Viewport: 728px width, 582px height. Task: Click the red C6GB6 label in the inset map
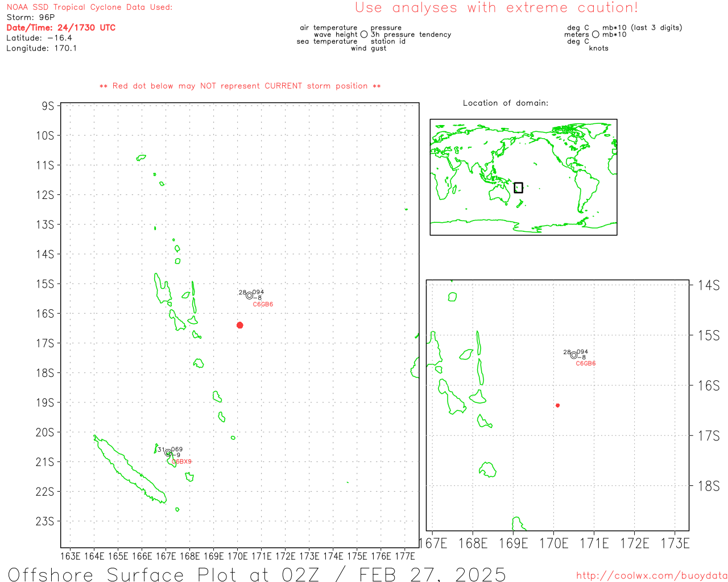[x=586, y=364]
